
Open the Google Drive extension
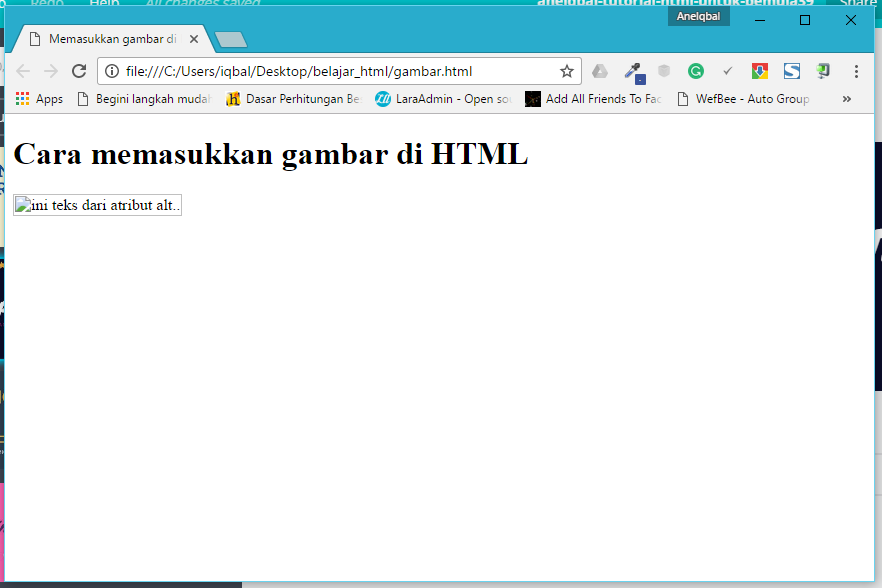tap(600, 71)
